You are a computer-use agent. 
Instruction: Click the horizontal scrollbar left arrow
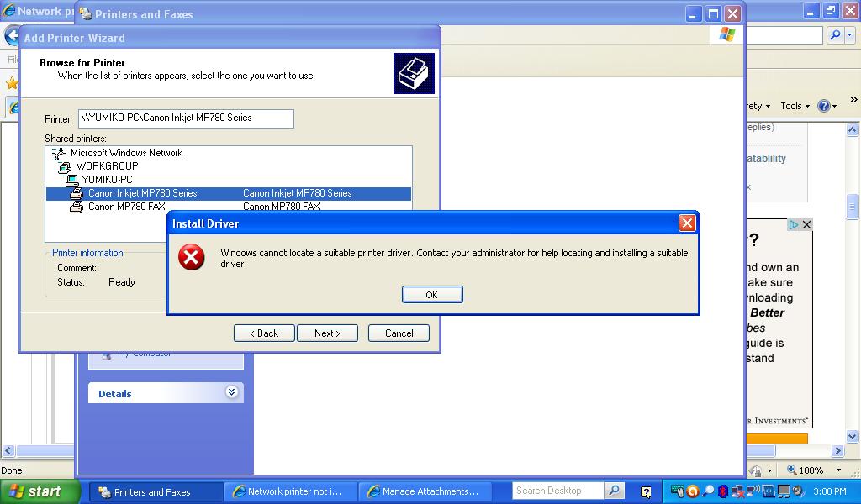click(8, 451)
